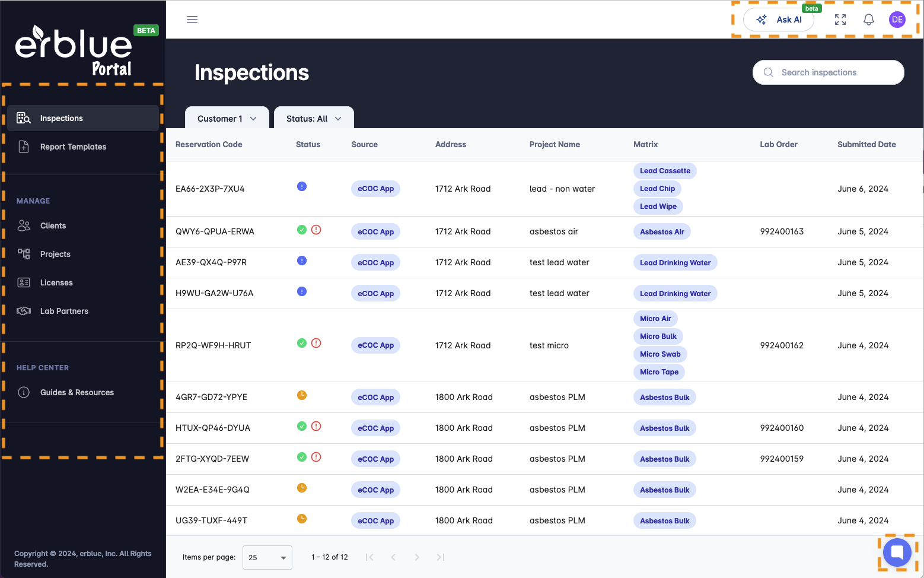Open inspection UG39-TUXF-449T
The image size is (924, 578).
(x=211, y=520)
